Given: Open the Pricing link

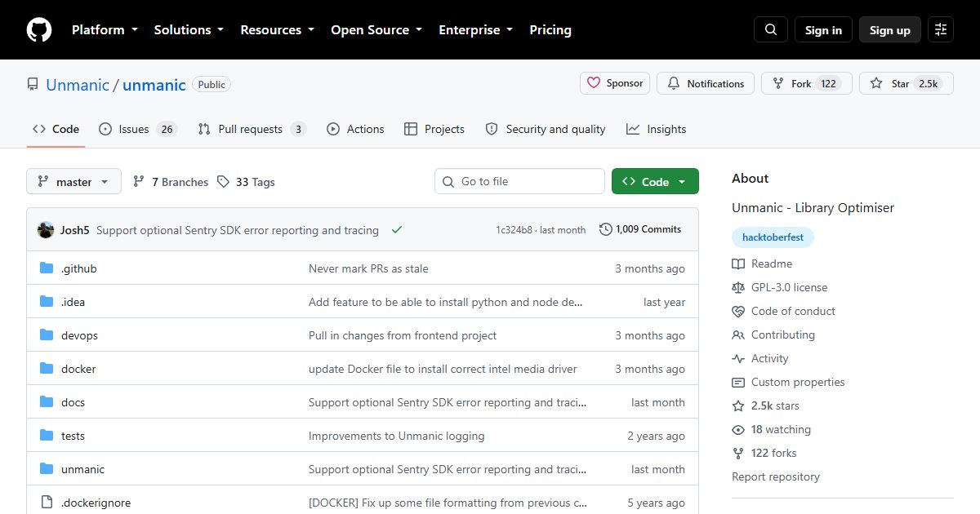Looking at the screenshot, I should pyautogui.click(x=550, y=30).
